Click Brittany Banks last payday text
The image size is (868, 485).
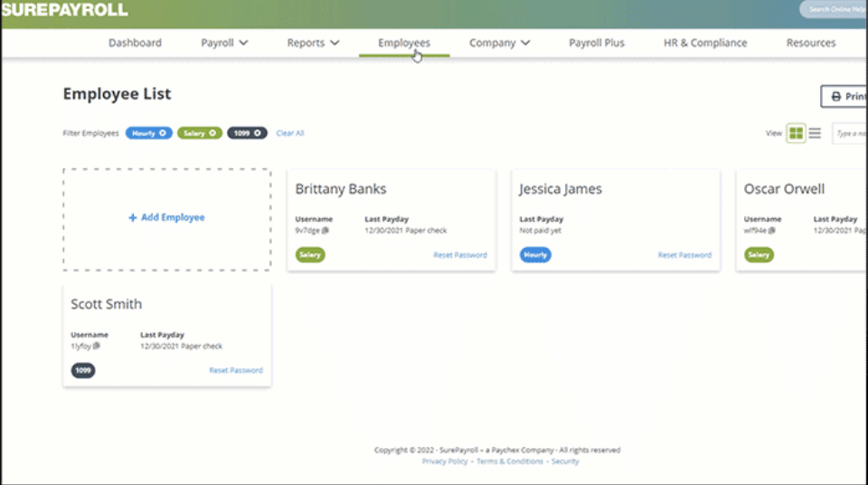point(406,230)
